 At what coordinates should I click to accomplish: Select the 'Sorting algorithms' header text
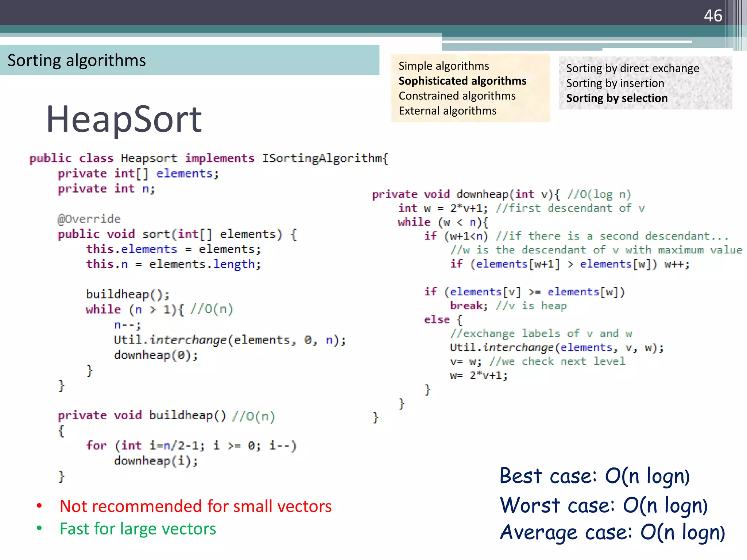pyautogui.click(x=77, y=61)
